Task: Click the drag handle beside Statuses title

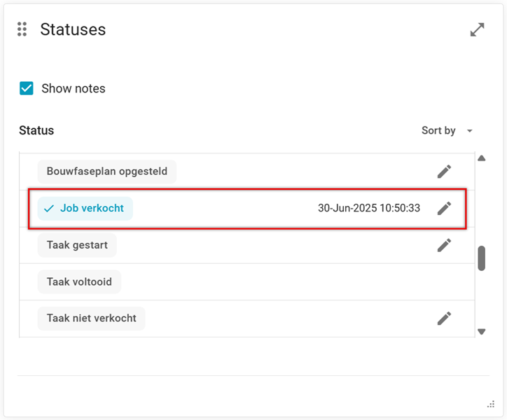Action: [x=22, y=29]
